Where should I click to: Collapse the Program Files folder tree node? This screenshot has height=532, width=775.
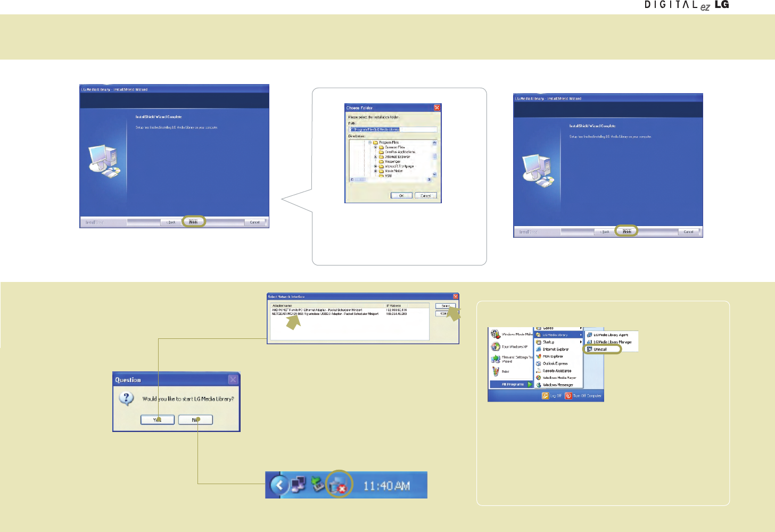370,143
